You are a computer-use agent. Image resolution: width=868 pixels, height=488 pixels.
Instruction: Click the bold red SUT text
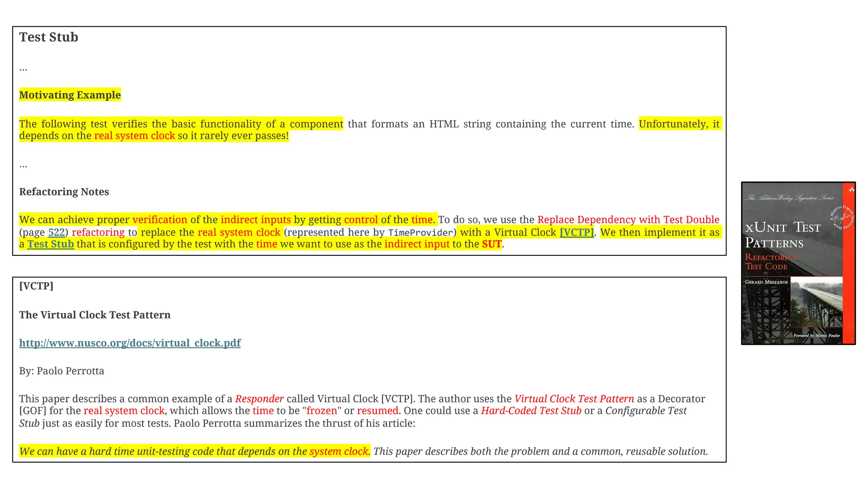coord(492,244)
